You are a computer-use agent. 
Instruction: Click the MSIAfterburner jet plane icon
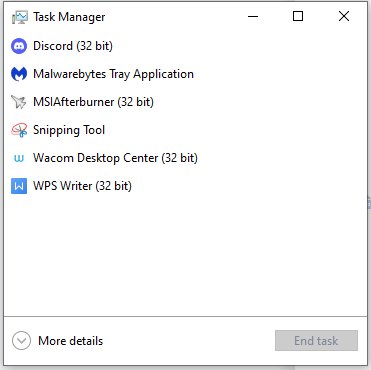(x=19, y=102)
